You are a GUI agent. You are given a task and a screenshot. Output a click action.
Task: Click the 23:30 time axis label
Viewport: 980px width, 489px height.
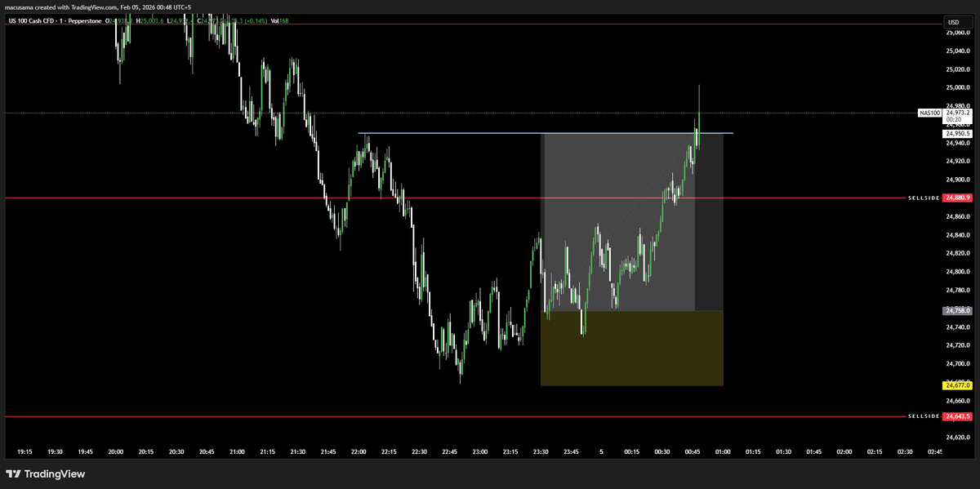click(x=541, y=451)
